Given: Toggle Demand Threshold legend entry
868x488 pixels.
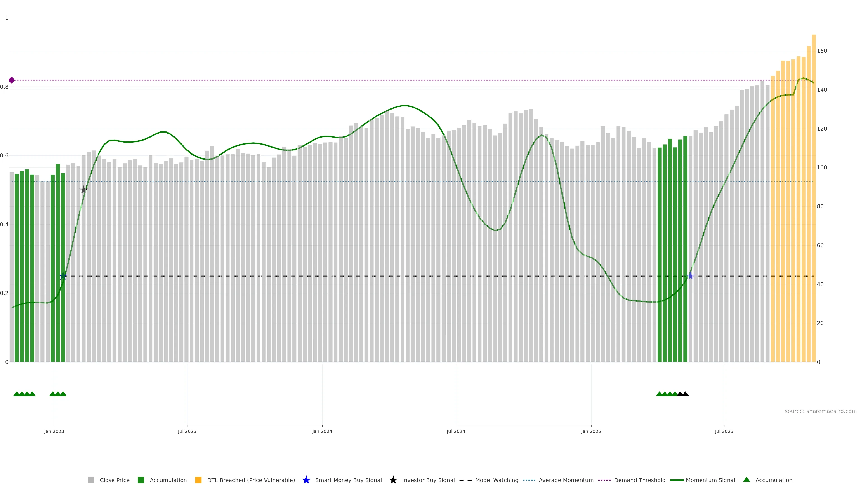Looking at the screenshot, I should coord(639,480).
